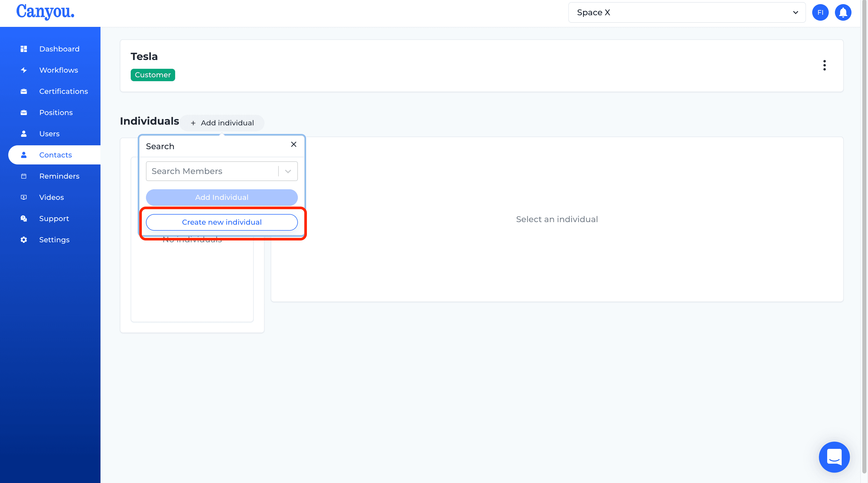This screenshot has height=483, width=868.
Task: Click the Select an individual placeholder
Action: (x=557, y=220)
